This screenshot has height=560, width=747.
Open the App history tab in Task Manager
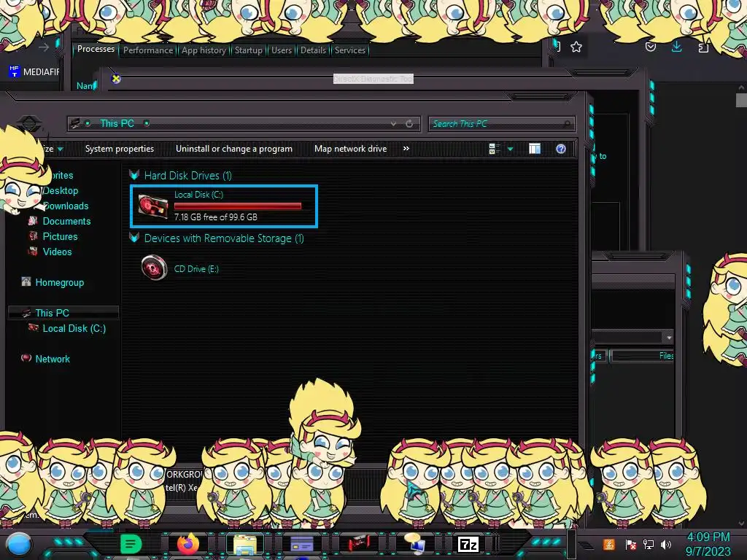coord(204,50)
